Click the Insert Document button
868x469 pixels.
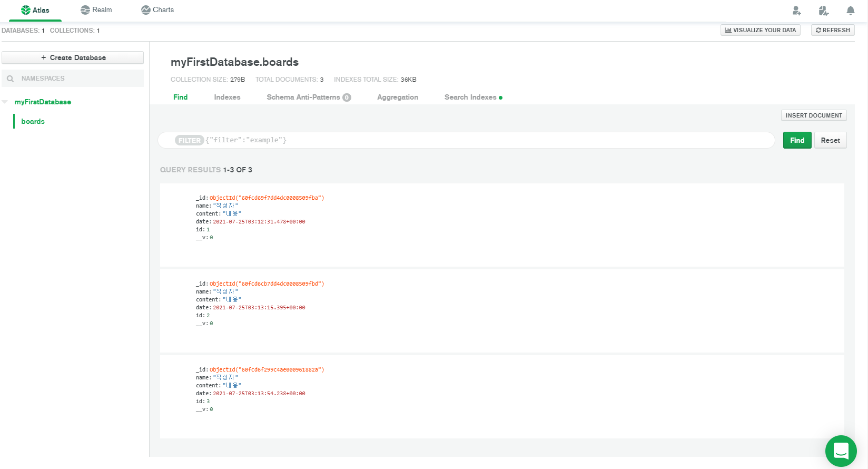click(x=813, y=115)
